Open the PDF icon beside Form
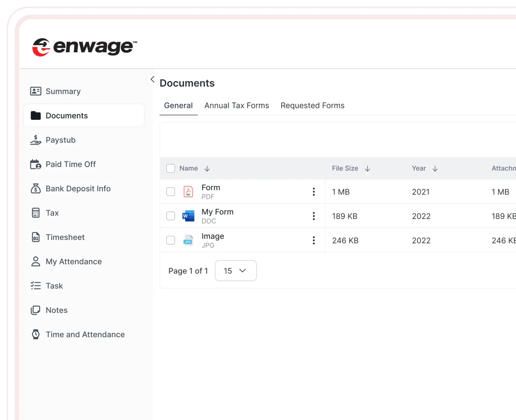The height and width of the screenshot is (420, 516). (188, 191)
